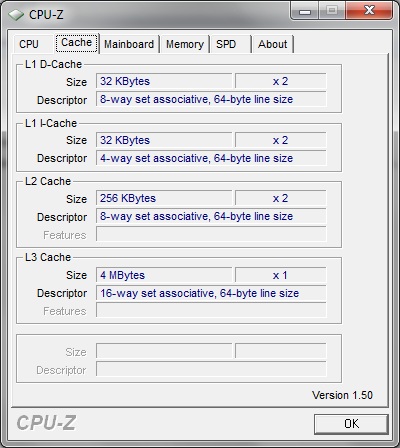Click the OK button
This screenshot has width=400, height=448.
351,424
